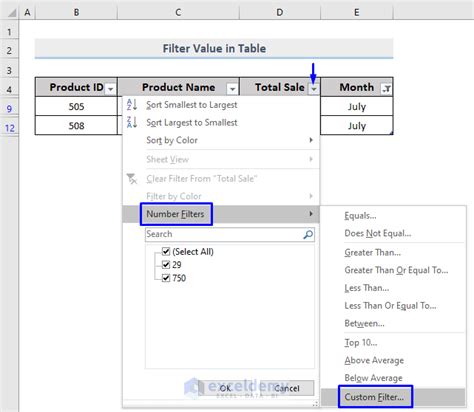Toggle the (Select All) checkbox
This screenshot has width=474, height=412.
(x=166, y=251)
